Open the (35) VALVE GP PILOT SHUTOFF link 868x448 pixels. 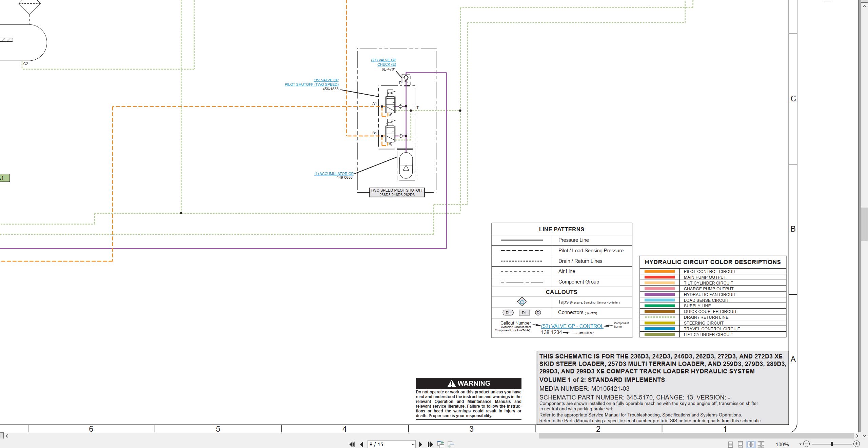pyautogui.click(x=312, y=82)
